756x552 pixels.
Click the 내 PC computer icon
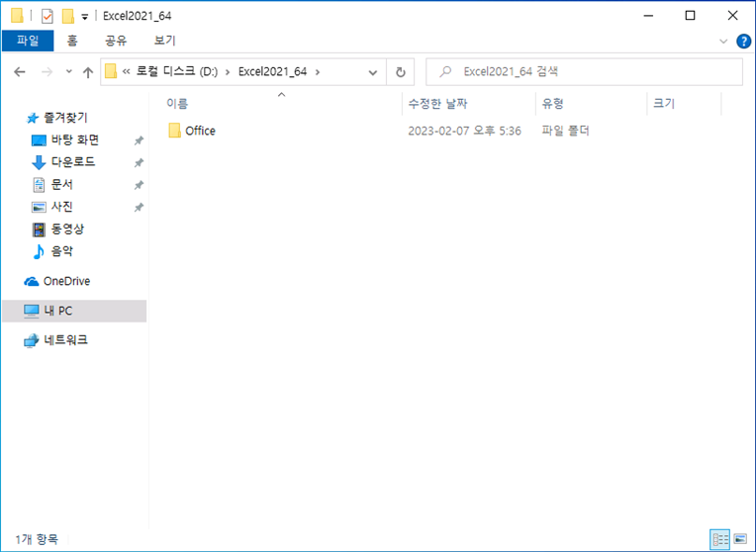[32, 312]
